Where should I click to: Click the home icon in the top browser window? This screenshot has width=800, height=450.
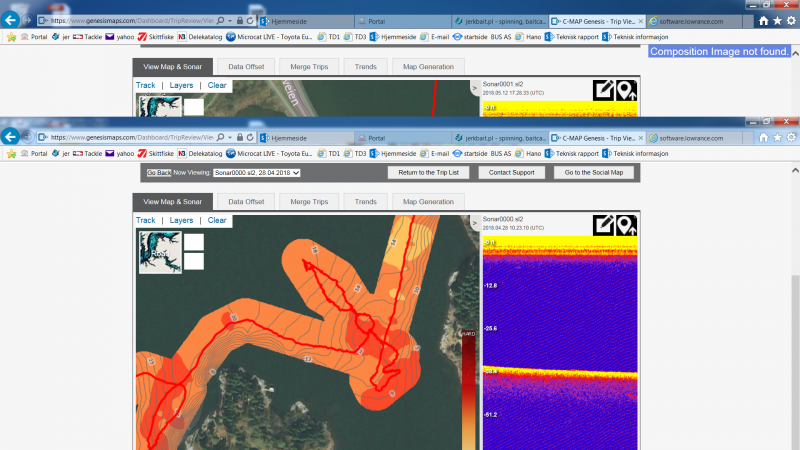[764, 19]
